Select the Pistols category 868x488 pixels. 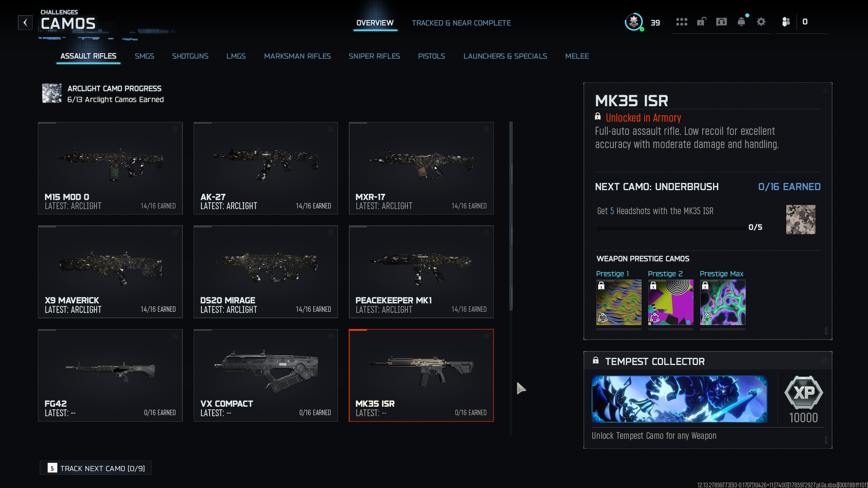click(431, 56)
